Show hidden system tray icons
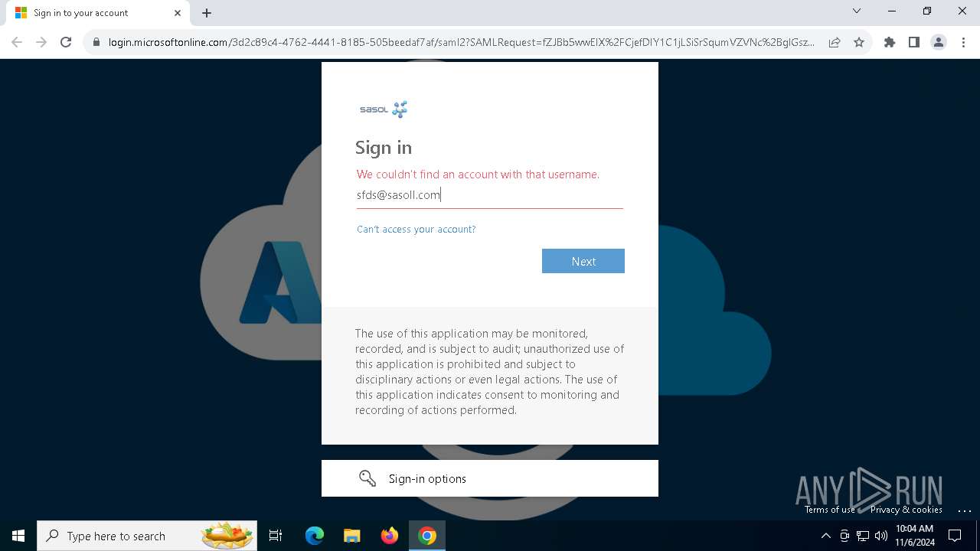The width and height of the screenshot is (980, 551). pos(825,536)
